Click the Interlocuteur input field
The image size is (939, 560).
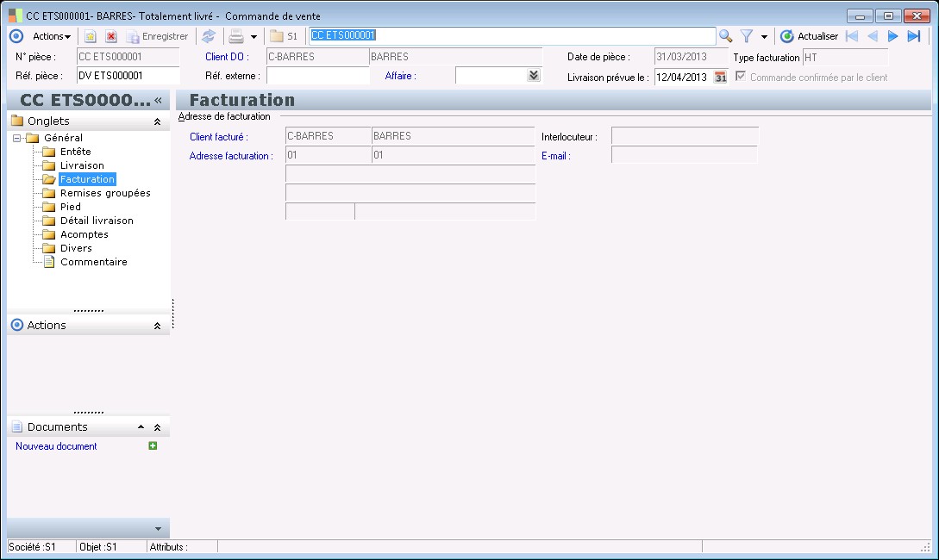[685, 136]
